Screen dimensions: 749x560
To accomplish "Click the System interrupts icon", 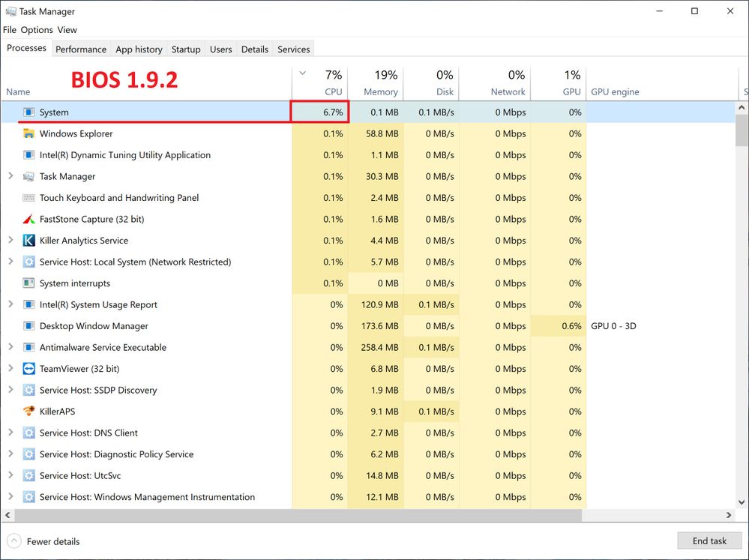I will [28, 283].
